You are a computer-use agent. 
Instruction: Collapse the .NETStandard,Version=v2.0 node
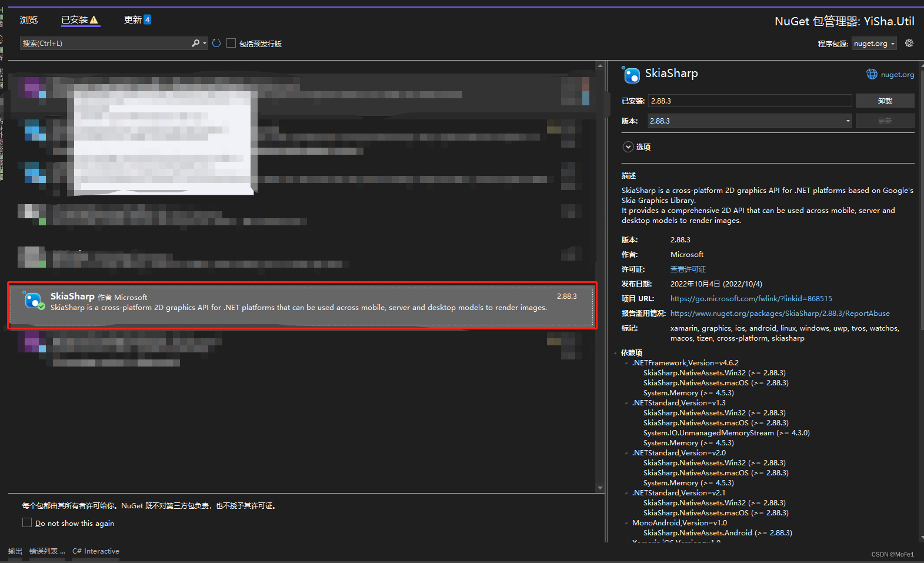click(626, 454)
